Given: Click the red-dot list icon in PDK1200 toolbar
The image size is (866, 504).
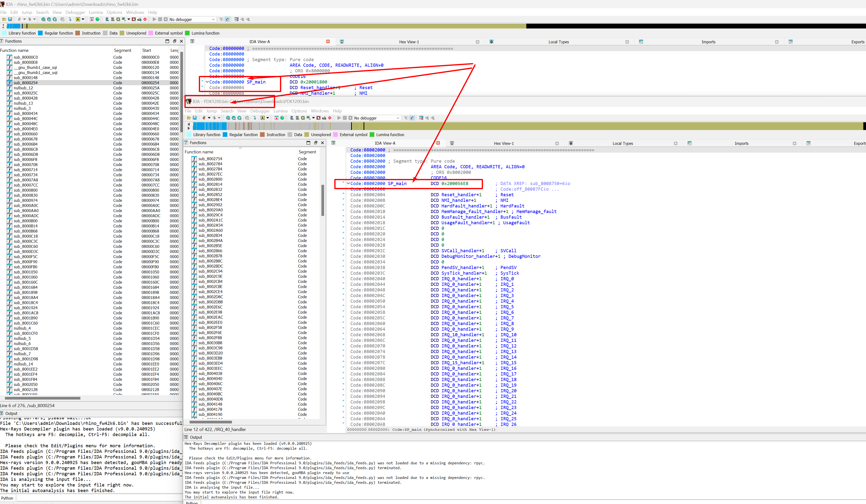Looking at the screenshot, I should coord(421,118).
